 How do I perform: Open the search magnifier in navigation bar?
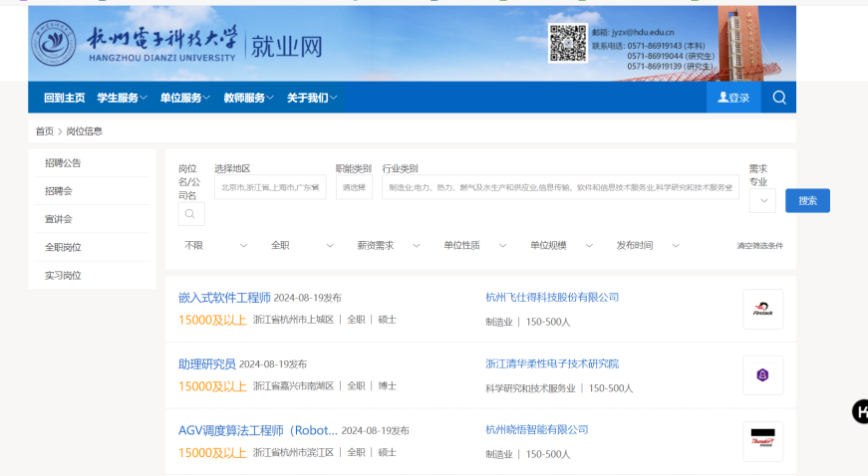click(x=779, y=98)
